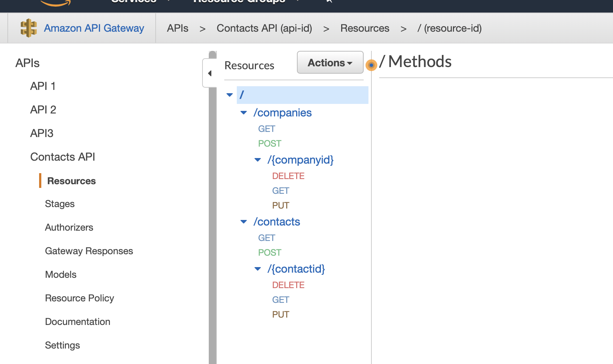Collapse the sidebar with the left arrow handle
Screen dimensions: 613x364
tap(209, 73)
